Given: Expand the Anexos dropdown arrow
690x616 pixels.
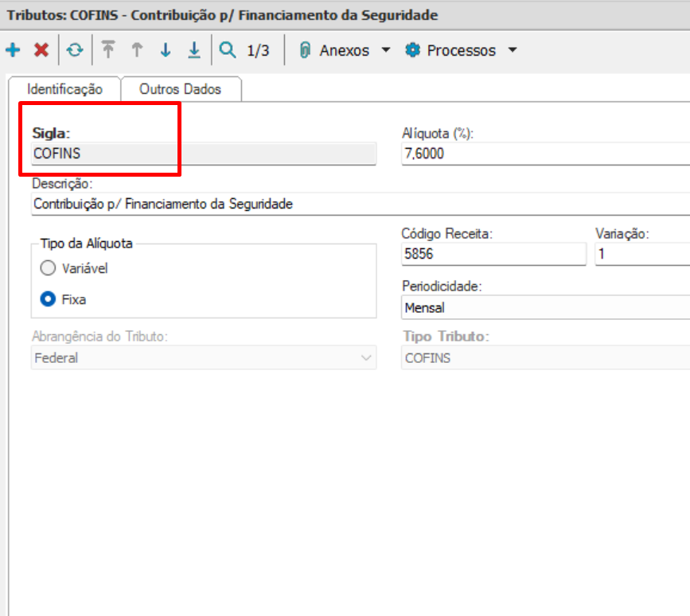Looking at the screenshot, I should (386, 49).
